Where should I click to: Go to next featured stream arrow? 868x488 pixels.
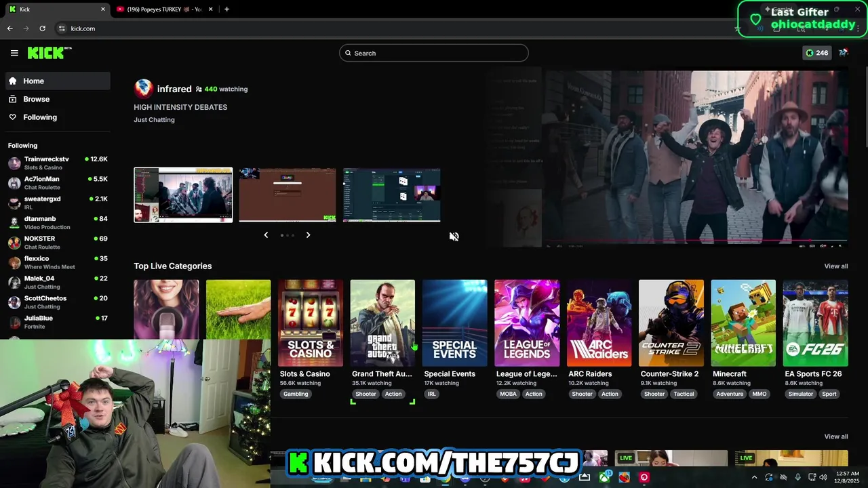pyautogui.click(x=308, y=235)
